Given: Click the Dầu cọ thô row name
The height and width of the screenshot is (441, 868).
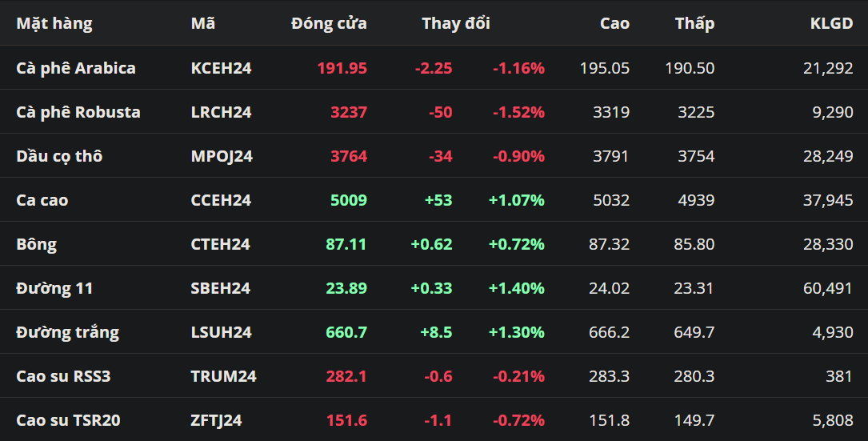Looking at the screenshot, I should [59, 156].
